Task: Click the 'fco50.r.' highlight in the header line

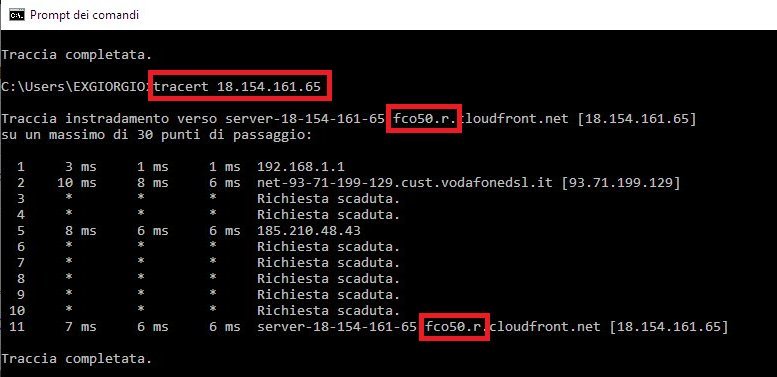Action: (x=424, y=118)
